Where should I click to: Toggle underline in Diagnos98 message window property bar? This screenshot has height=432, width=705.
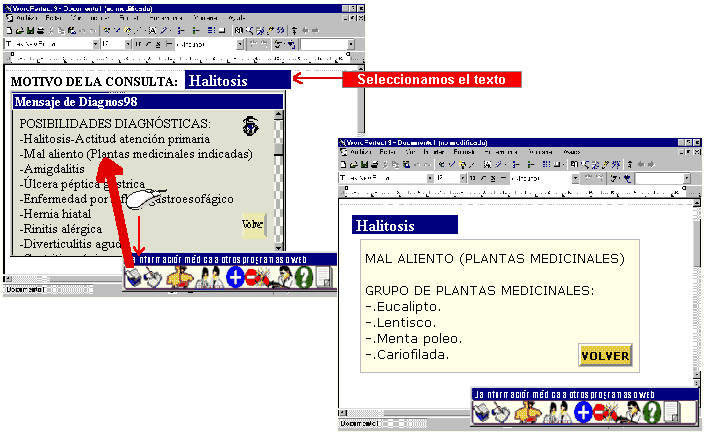(158, 44)
